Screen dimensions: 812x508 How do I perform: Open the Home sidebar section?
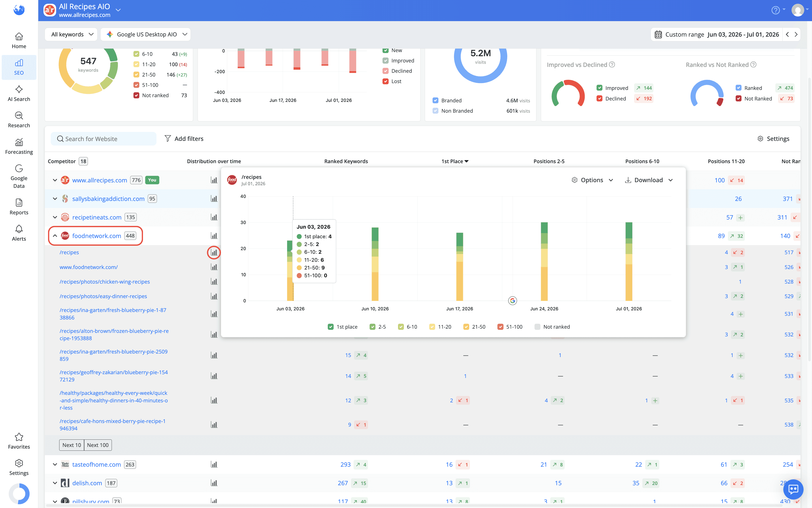pyautogui.click(x=19, y=41)
